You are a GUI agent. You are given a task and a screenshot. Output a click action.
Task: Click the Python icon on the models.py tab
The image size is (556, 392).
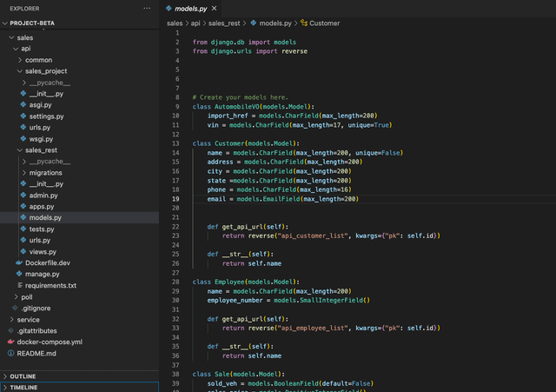(x=169, y=8)
